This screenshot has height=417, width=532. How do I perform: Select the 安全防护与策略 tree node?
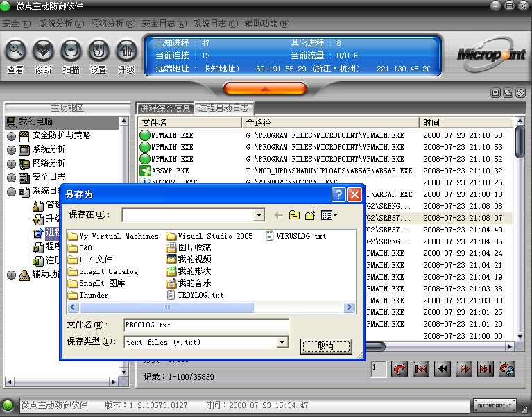[61, 135]
